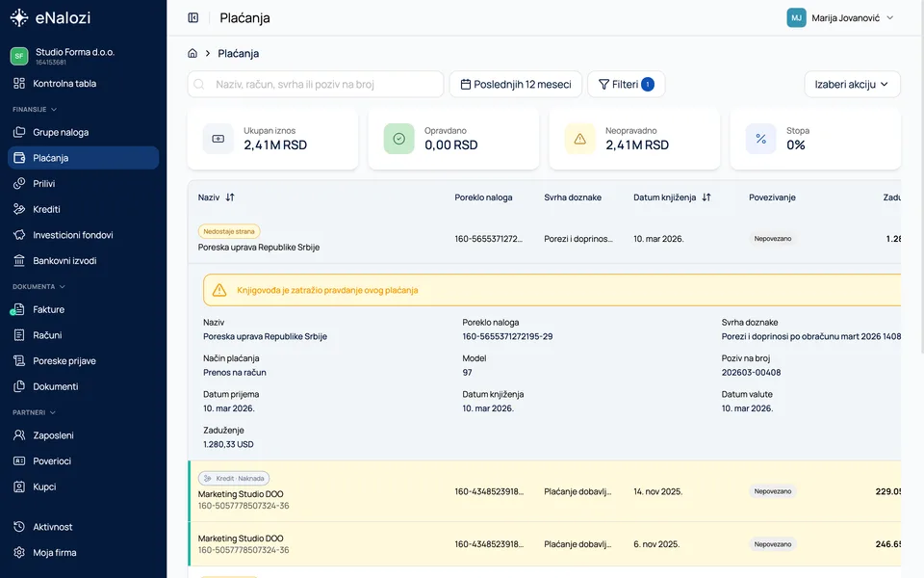Go to Zaposleni list
Screen dimensions: 924x578
pyautogui.click(x=83, y=435)
